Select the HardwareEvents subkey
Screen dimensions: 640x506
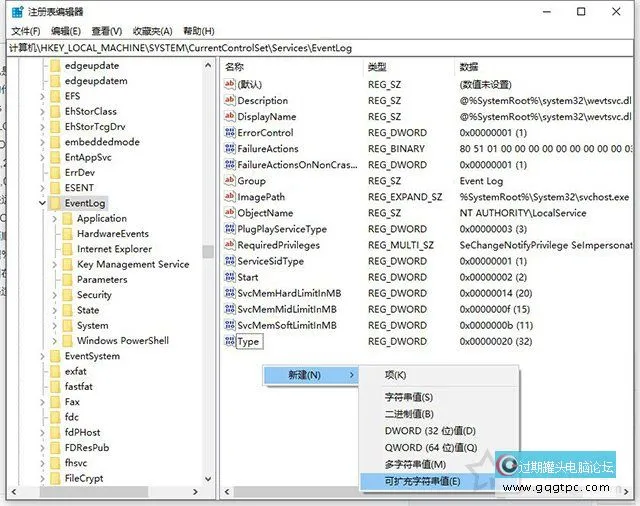[113, 233]
